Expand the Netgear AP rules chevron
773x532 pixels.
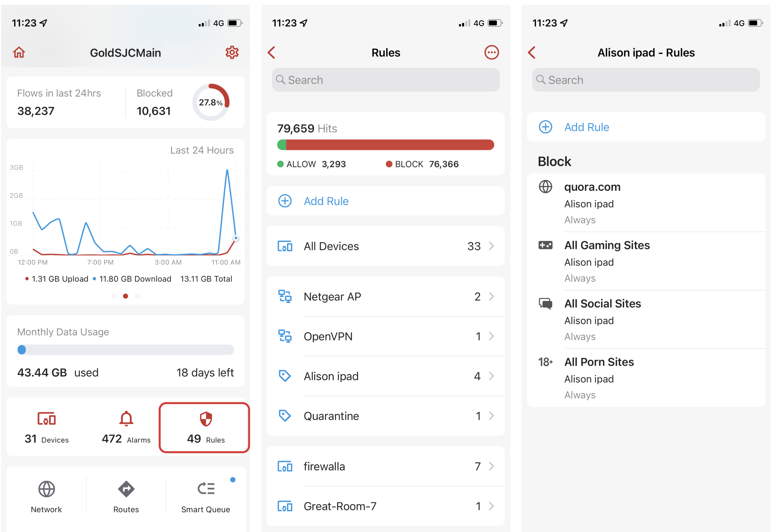[x=491, y=296]
